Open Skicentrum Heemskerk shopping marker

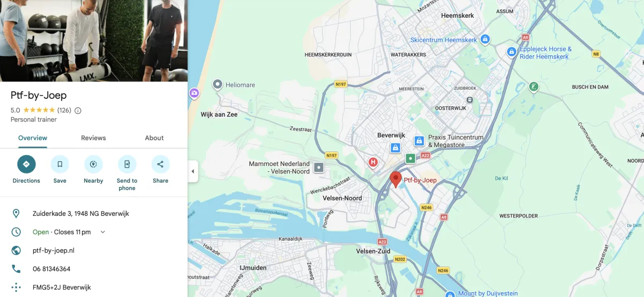point(485,40)
